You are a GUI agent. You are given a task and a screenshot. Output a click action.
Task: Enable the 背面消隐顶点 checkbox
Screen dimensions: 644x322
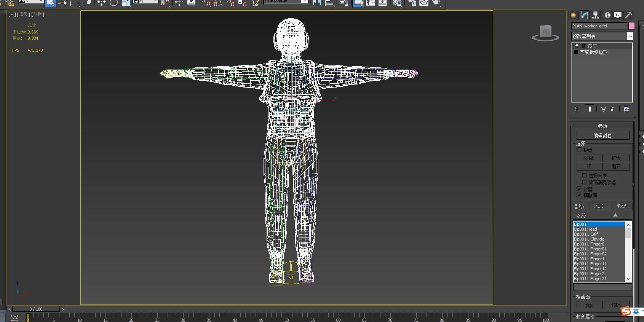[x=584, y=182]
